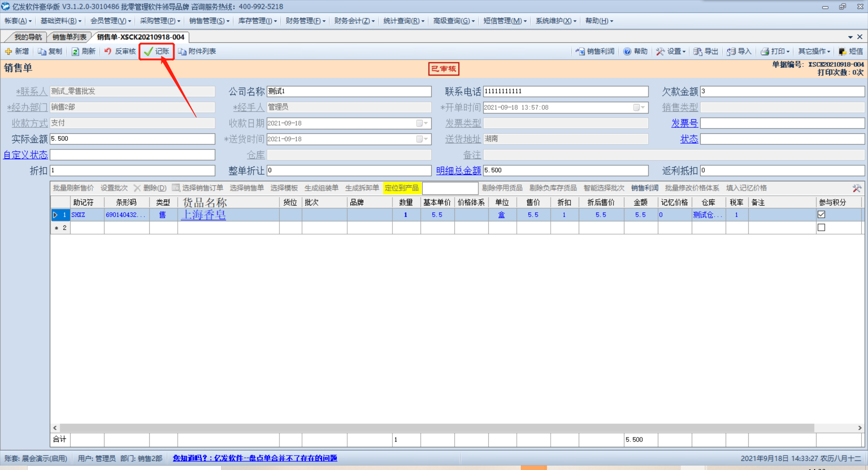Click the row 1 indicator arrow in grid

click(55, 215)
